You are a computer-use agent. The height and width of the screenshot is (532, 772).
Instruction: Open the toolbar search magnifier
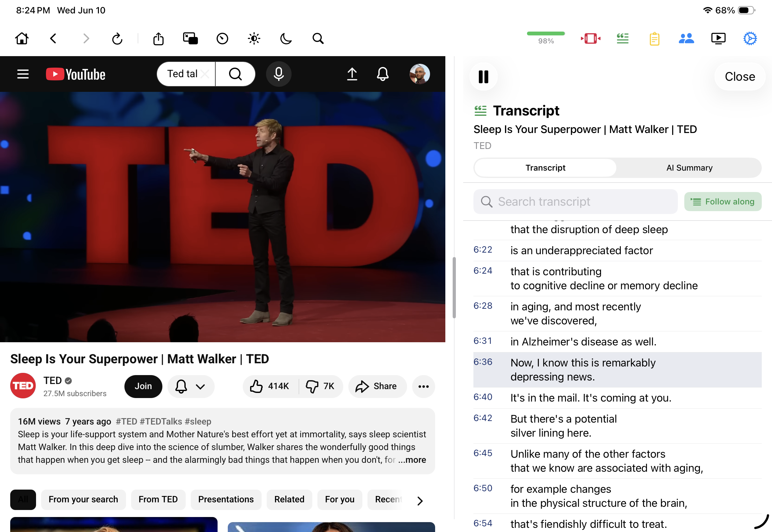coord(318,39)
